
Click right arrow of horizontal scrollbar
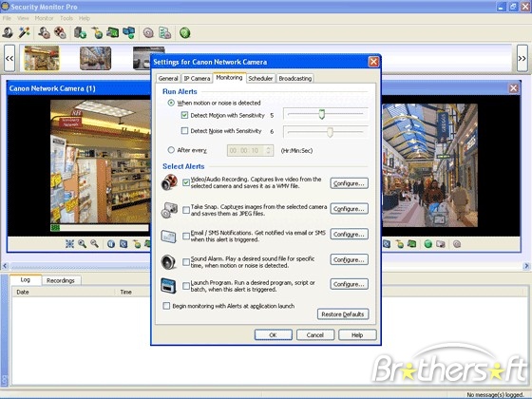pyautogui.click(x=526, y=266)
